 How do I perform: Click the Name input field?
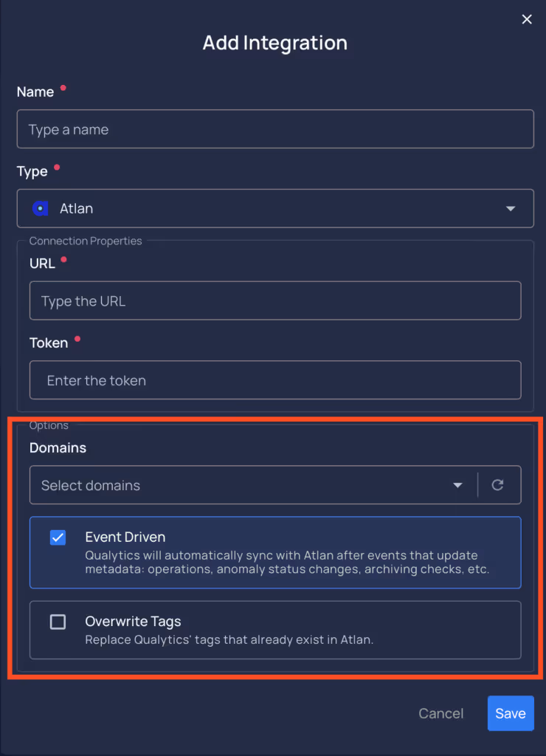click(275, 128)
